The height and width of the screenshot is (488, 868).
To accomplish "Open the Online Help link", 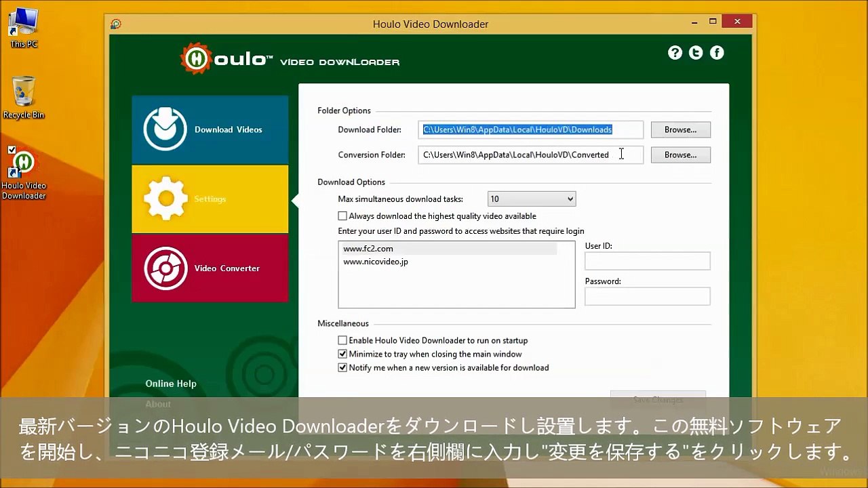I will pos(171,384).
